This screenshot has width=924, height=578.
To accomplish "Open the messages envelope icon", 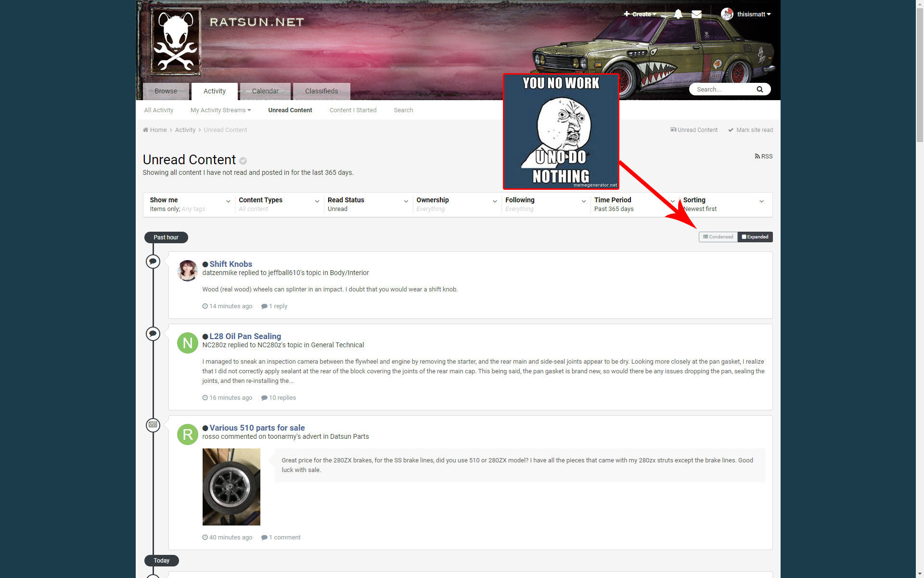I will pos(696,14).
